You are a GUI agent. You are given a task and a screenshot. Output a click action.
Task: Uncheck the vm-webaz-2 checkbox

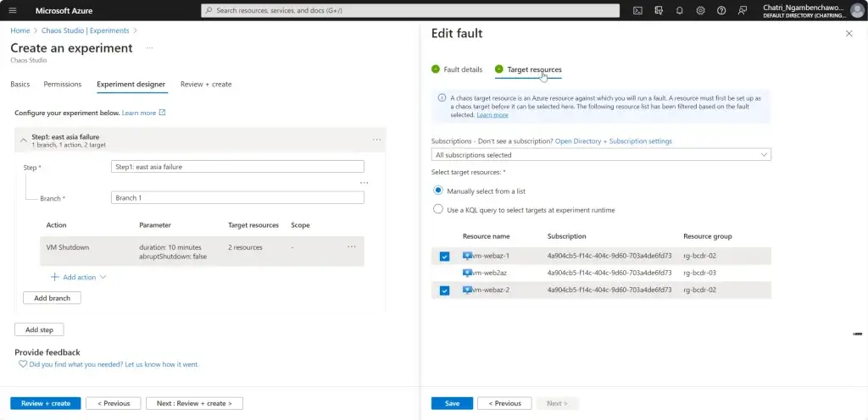point(444,290)
